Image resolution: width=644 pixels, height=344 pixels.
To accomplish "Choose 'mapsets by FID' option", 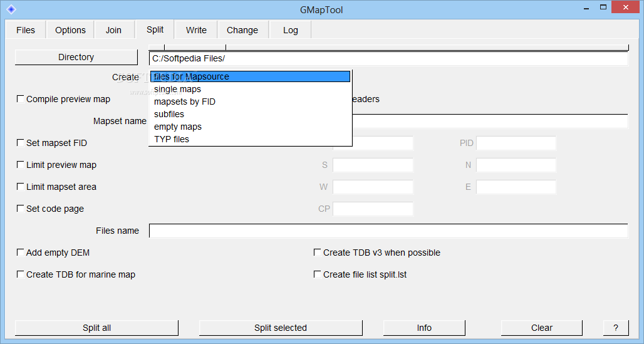I will (x=250, y=102).
